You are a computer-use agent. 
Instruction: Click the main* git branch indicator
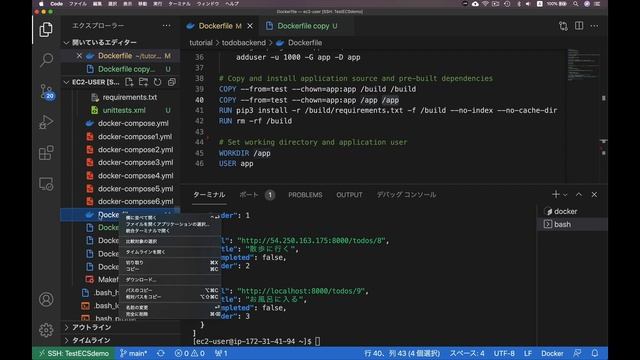pos(133,353)
